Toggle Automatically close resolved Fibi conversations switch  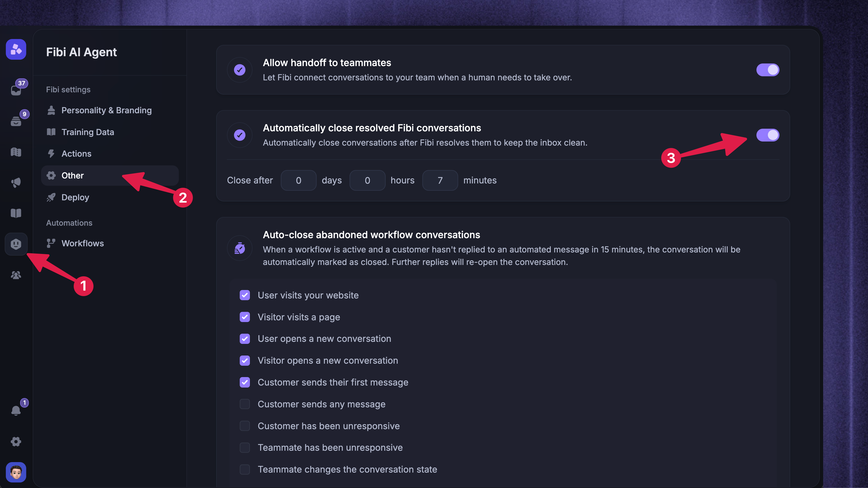pyautogui.click(x=768, y=135)
